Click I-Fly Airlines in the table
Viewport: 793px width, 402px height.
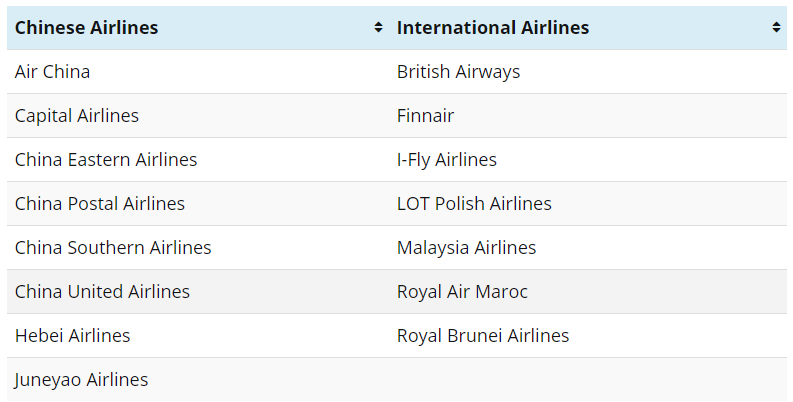pyautogui.click(x=447, y=160)
